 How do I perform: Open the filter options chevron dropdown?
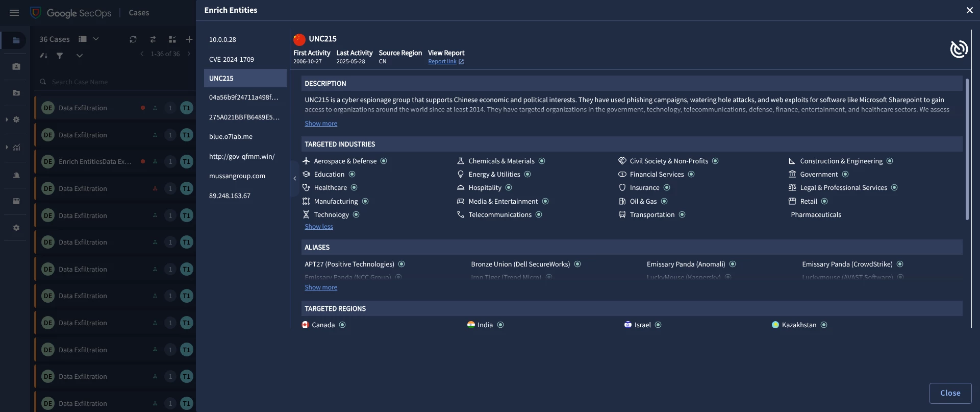(x=79, y=56)
